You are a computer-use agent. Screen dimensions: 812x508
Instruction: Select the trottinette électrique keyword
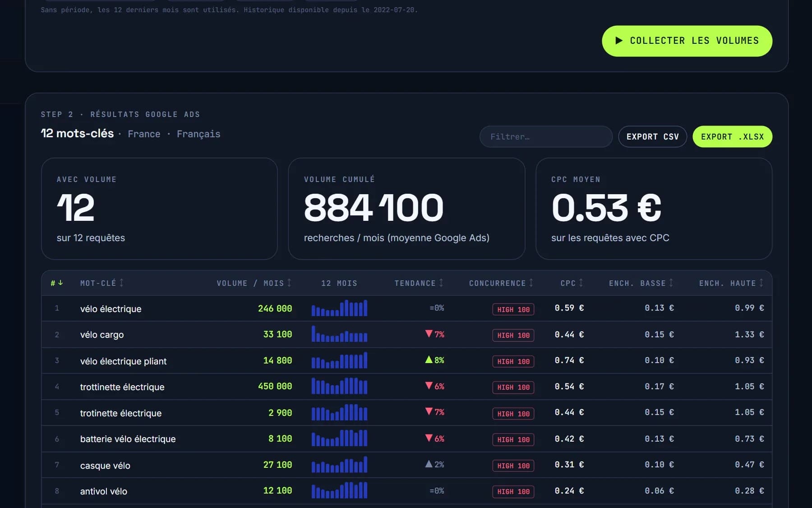pos(122,387)
